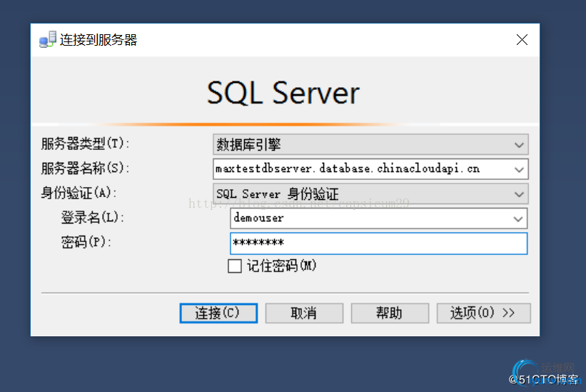Expand the 登录名 dropdown arrow
This screenshot has width=586, height=392.
pyautogui.click(x=519, y=218)
